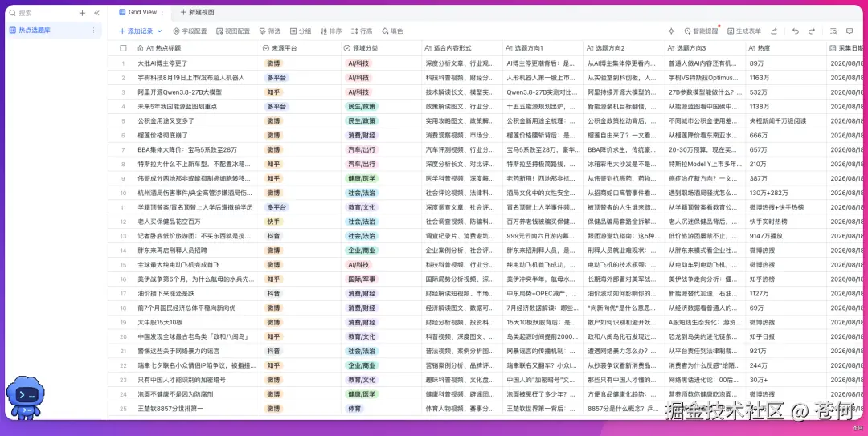The width and height of the screenshot is (868, 436).
Task: Click the plus icon beside sidebar search
Action: pyautogui.click(x=83, y=13)
